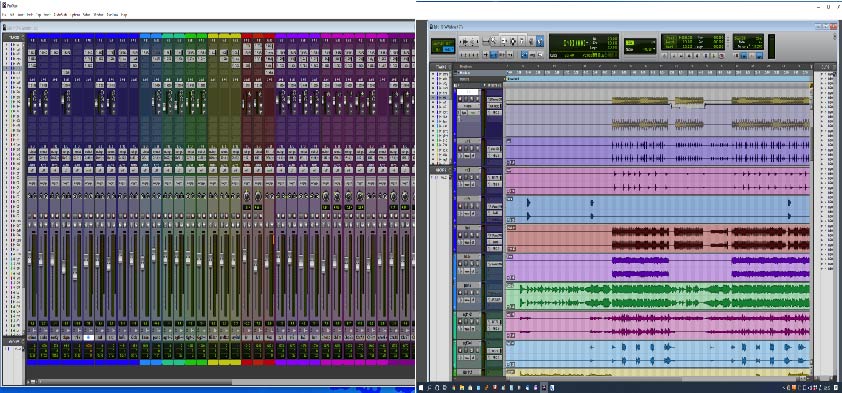The width and height of the screenshot is (842, 393).
Task: Click the Windows taskbar search icon
Action: tap(430, 387)
